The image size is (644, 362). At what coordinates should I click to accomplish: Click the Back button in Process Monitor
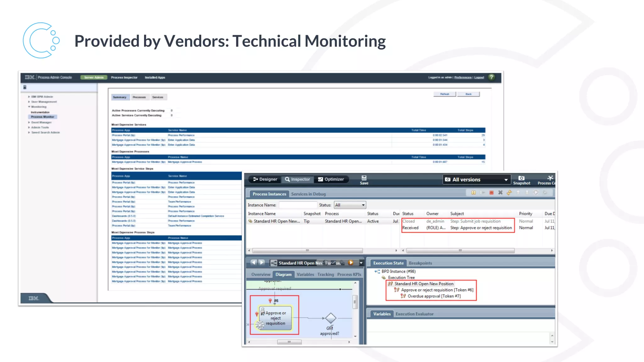coord(469,94)
